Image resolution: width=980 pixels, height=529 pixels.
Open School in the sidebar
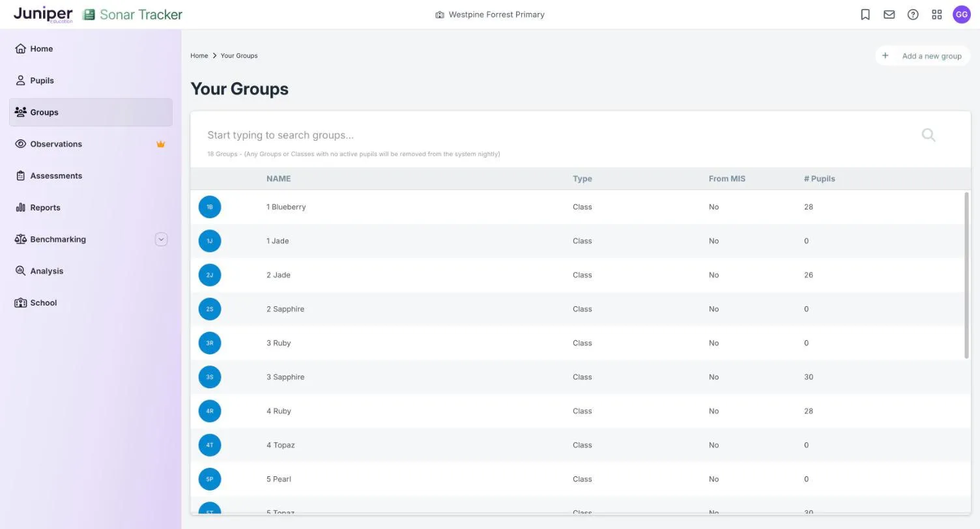(91, 303)
